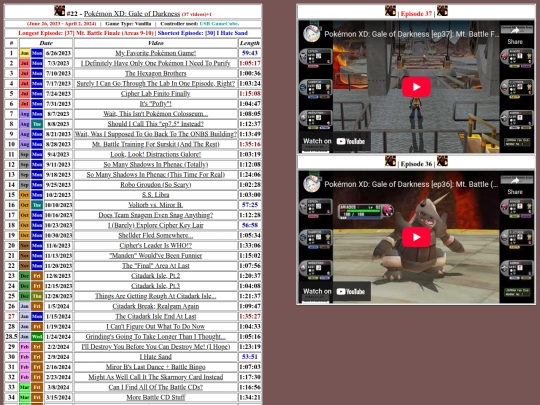Open "I Can't Figure Out What To Do Now" link
This screenshot has height=405, width=540.
point(156,326)
